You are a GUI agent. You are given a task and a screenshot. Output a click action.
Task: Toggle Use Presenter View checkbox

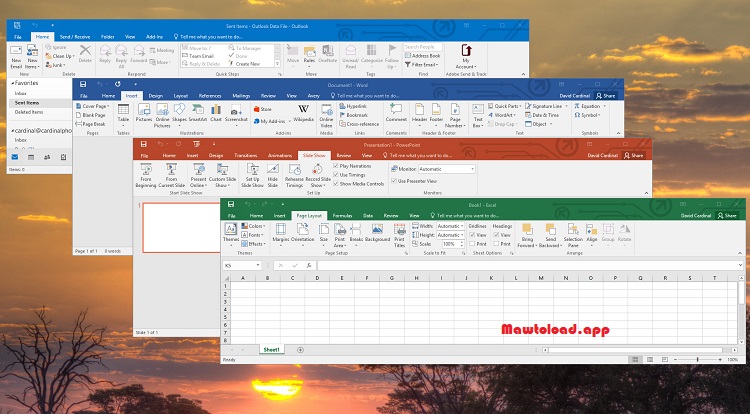tap(394, 181)
